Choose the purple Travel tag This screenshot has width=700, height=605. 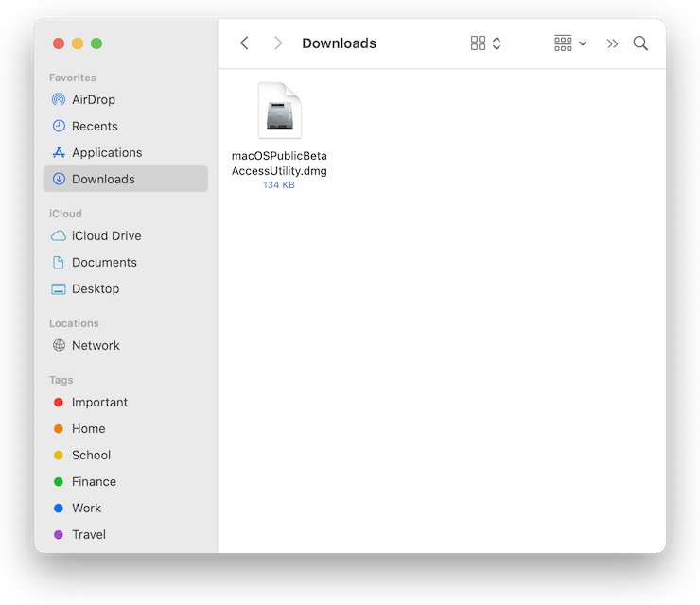pyautogui.click(x=89, y=535)
